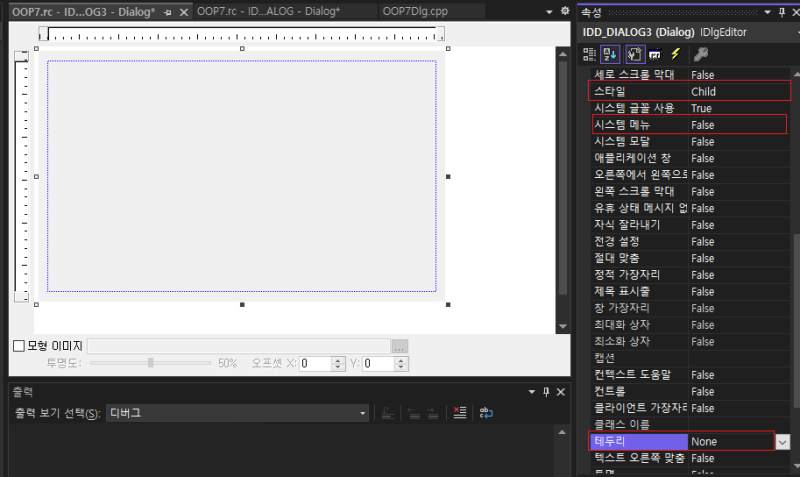Browse mockup image with the ... button
This screenshot has height=477, width=800.
(x=400, y=346)
